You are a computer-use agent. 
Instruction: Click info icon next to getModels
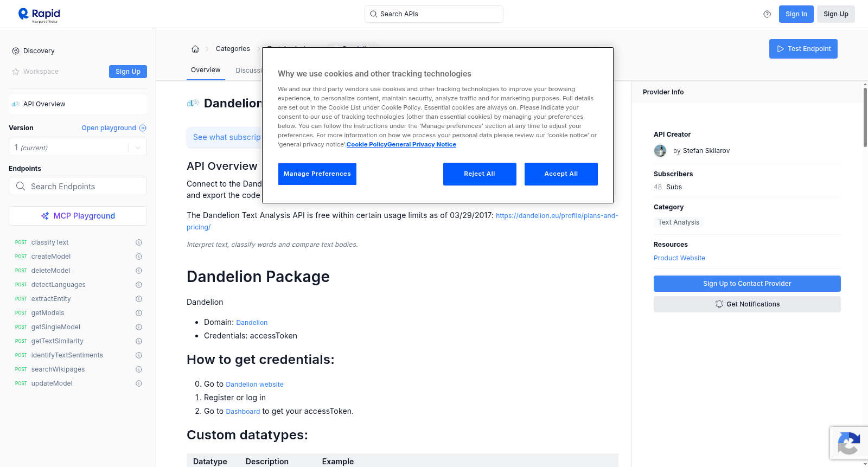139,313
